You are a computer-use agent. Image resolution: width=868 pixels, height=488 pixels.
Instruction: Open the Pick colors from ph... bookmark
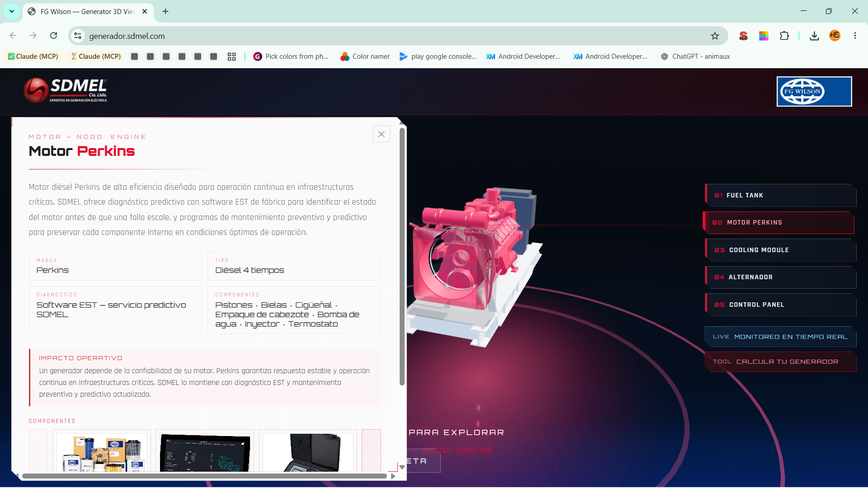(x=291, y=56)
